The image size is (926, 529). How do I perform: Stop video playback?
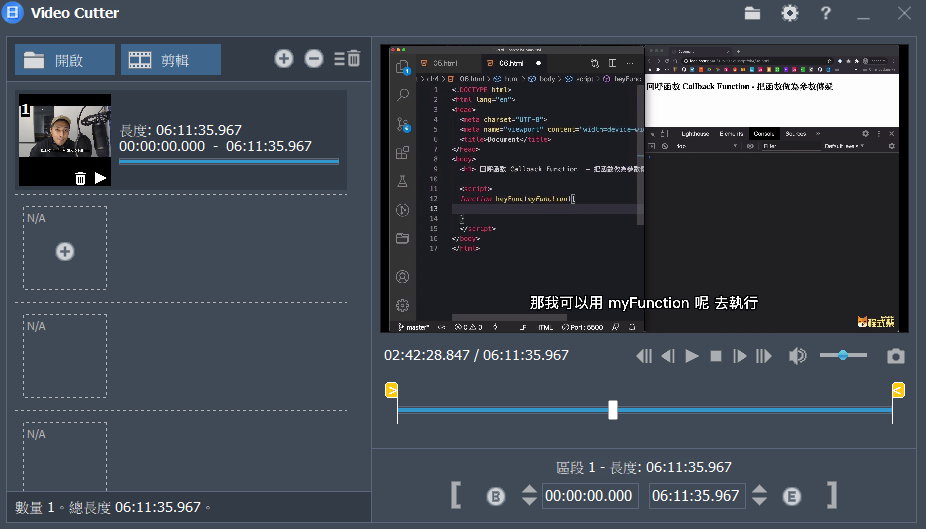716,356
